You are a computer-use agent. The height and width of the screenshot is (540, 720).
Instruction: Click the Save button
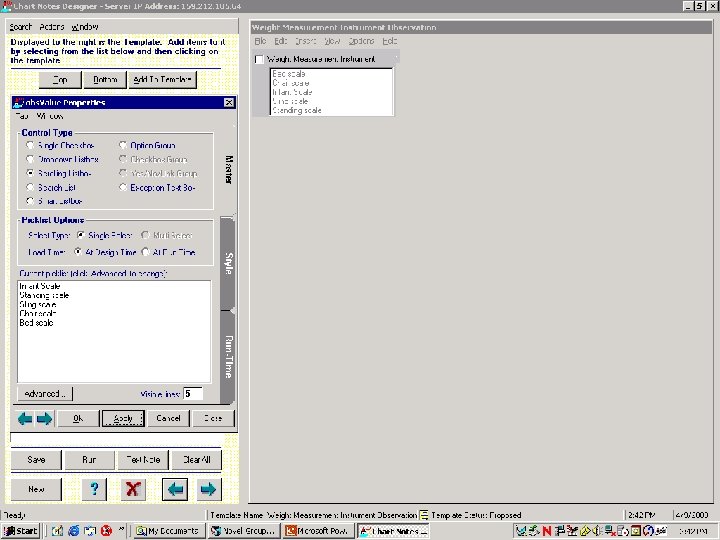coord(36,460)
